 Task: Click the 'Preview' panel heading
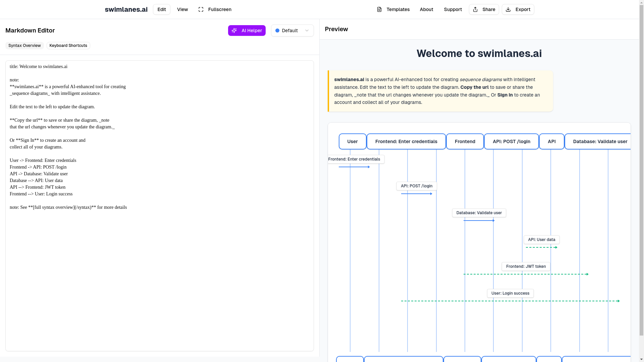tap(336, 29)
